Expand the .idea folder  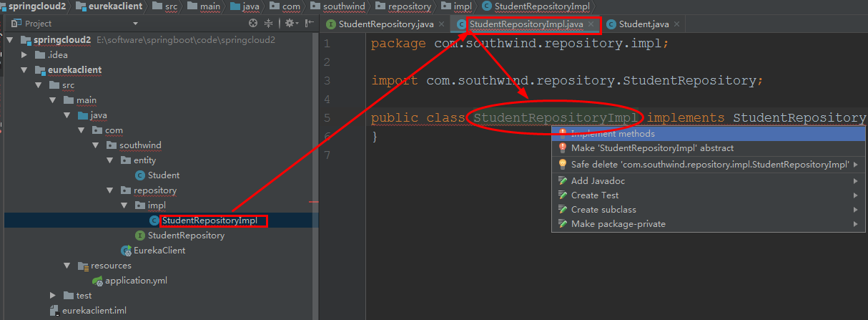[x=24, y=54]
